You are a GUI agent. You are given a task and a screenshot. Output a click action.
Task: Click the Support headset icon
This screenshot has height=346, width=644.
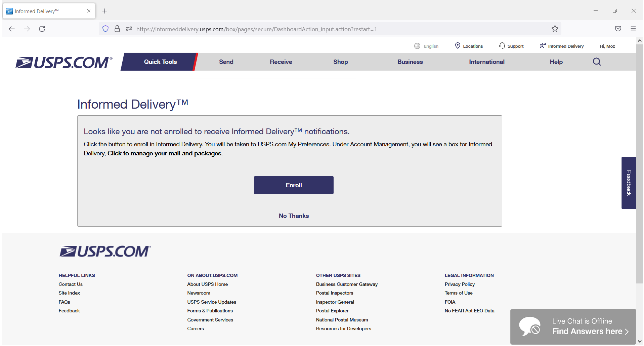click(502, 46)
